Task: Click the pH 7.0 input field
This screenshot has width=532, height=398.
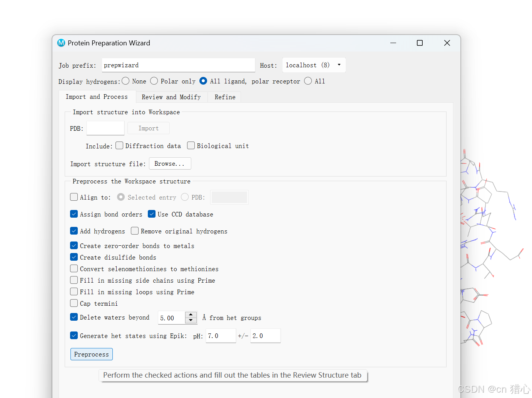Action: click(x=221, y=336)
